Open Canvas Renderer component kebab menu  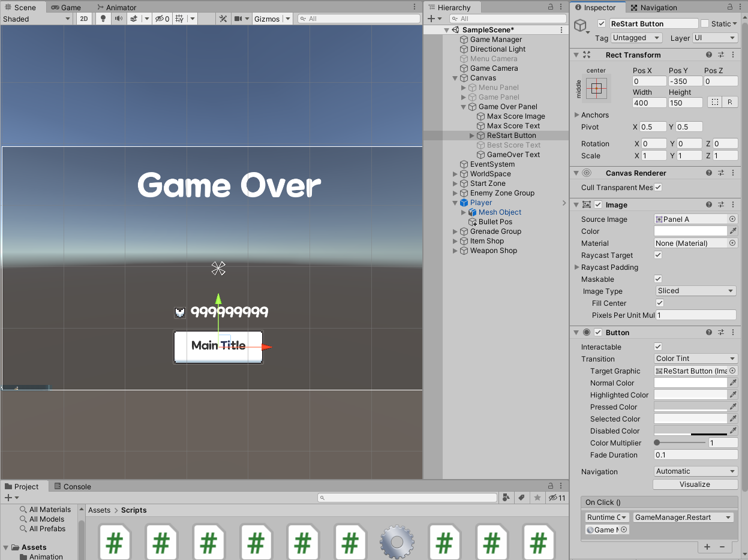click(x=733, y=173)
